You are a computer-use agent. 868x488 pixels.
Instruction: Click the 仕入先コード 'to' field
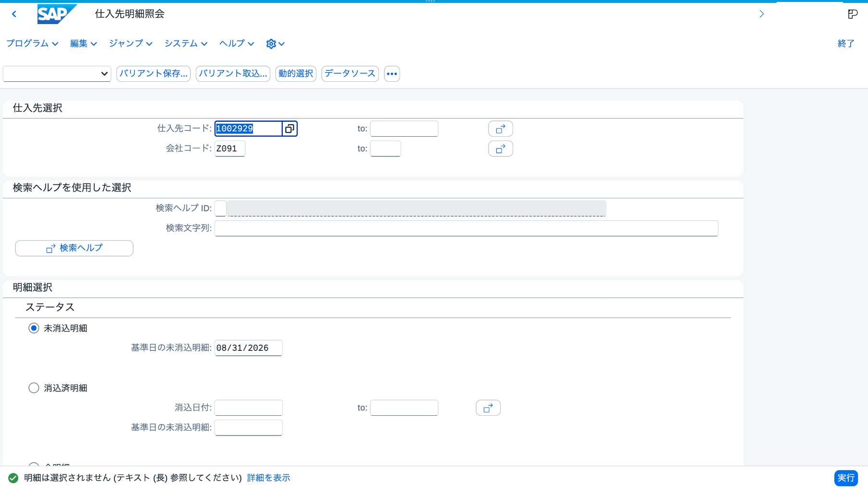coord(404,128)
